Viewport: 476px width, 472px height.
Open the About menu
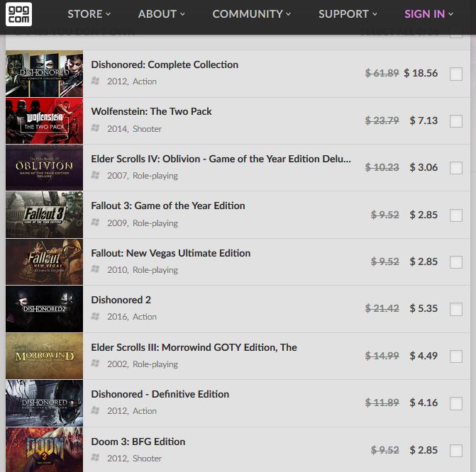pyautogui.click(x=161, y=14)
